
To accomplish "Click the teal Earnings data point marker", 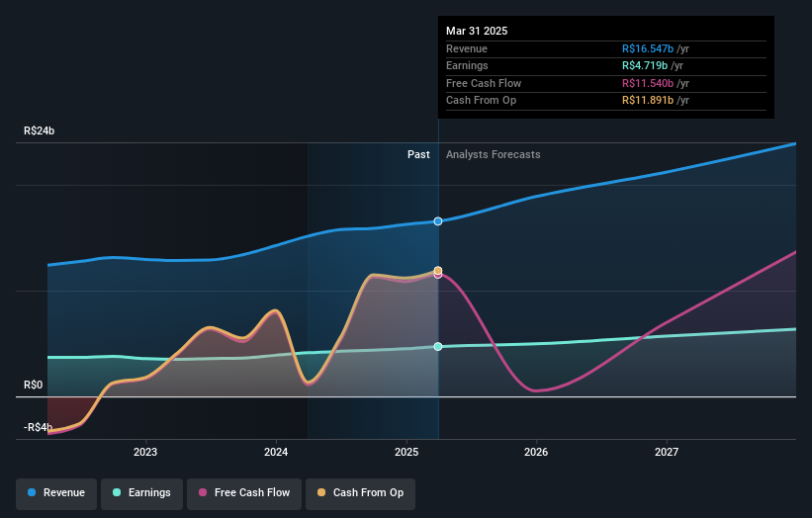I will (x=438, y=347).
